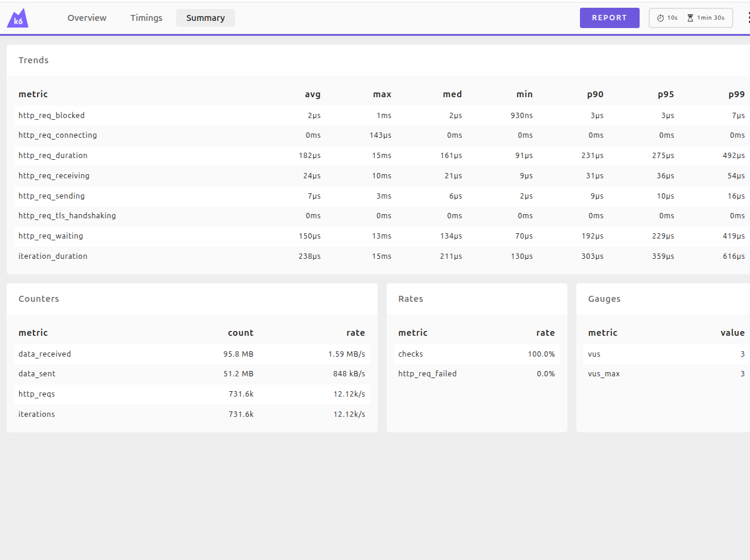Switch to the Timings tab
This screenshot has width=750, height=560.
pyautogui.click(x=146, y=18)
